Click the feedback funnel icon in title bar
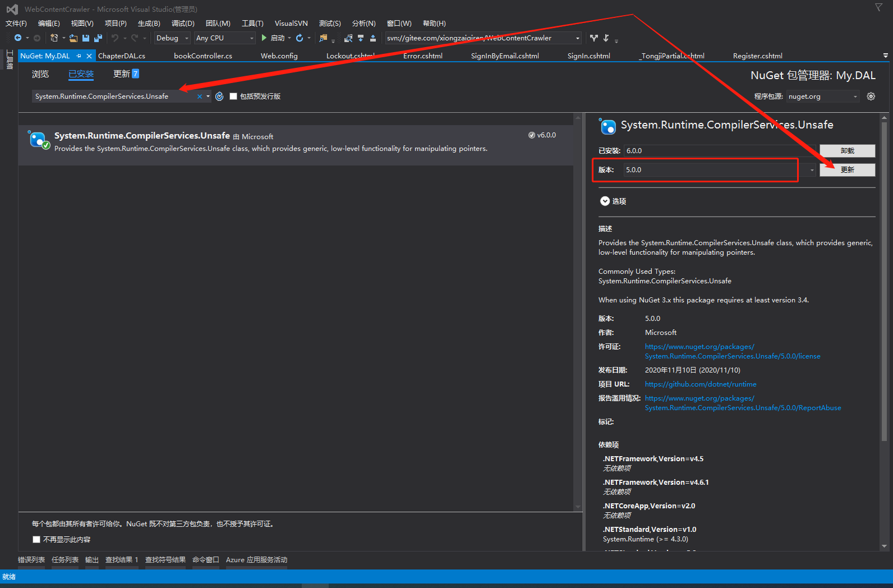 [x=878, y=7]
